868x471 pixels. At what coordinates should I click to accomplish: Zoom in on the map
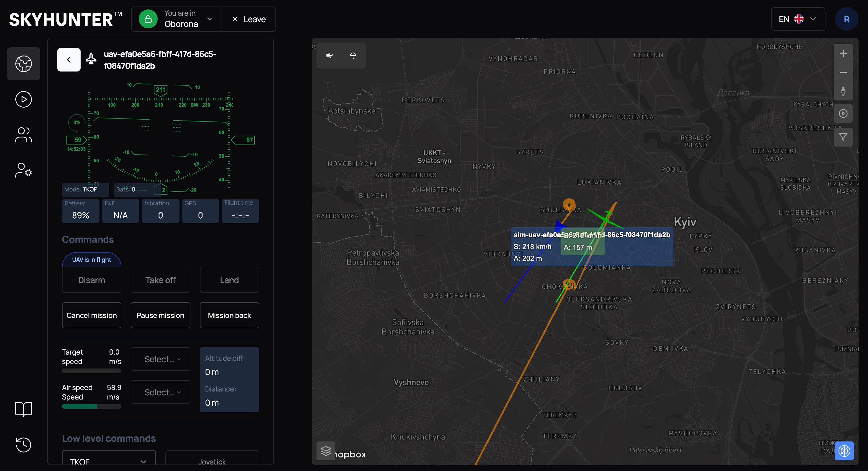click(843, 53)
